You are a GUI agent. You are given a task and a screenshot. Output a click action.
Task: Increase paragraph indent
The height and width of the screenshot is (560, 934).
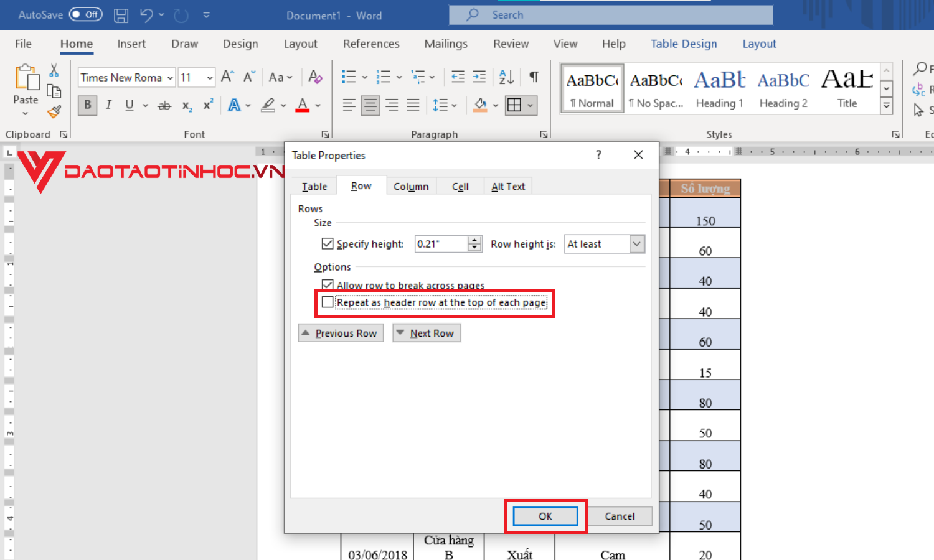pyautogui.click(x=479, y=77)
